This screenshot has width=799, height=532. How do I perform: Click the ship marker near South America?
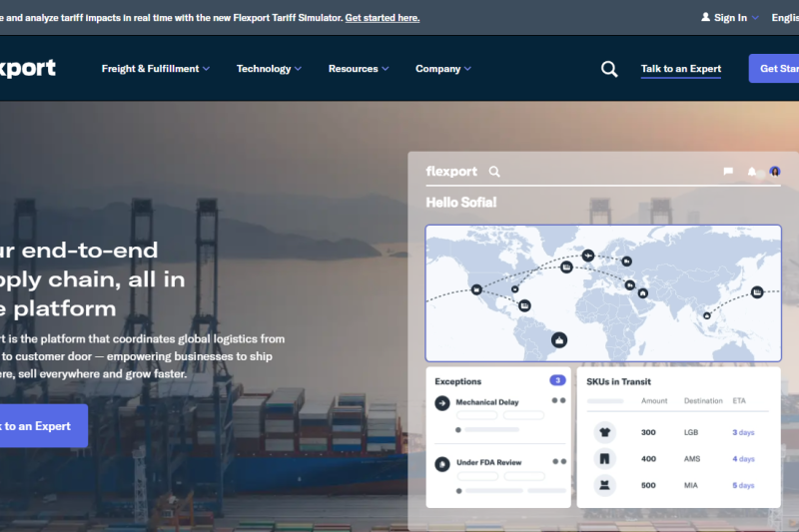tap(559, 340)
